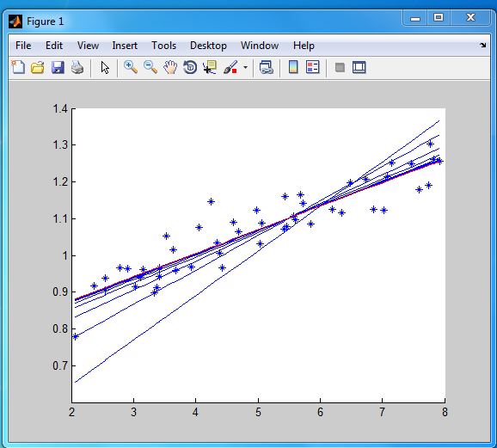
Task: Create a new figure with toolbar icon
Action: pyautogui.click(x=18, y=67)
